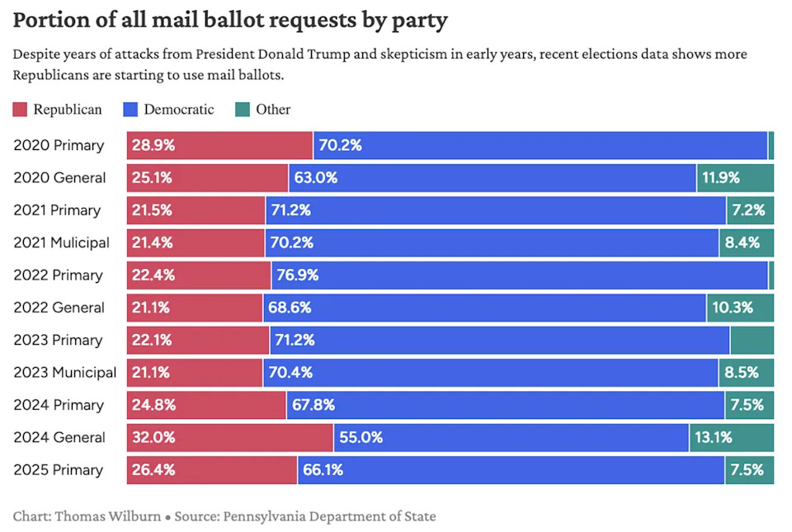Click the 2024 General Democratic 55.0% bar
The image size is (792, 532).
(x=511, y=438)
